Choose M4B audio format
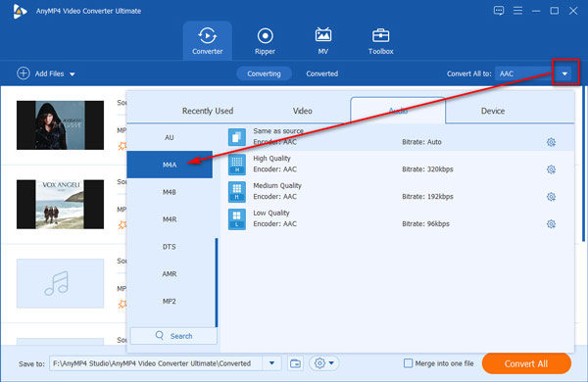This screenshot has width=588, height=382. 170,192
